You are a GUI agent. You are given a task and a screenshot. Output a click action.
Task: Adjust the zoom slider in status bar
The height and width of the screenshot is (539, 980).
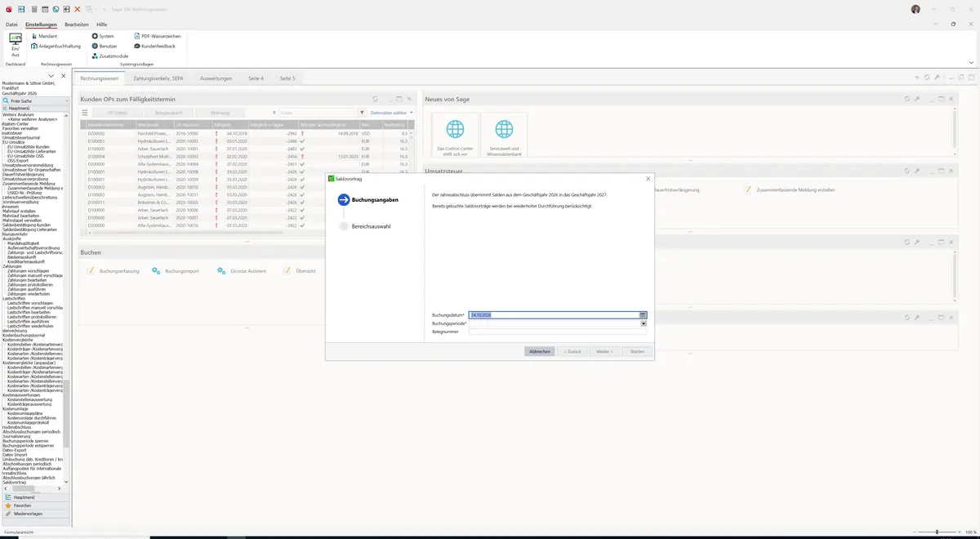937,532
